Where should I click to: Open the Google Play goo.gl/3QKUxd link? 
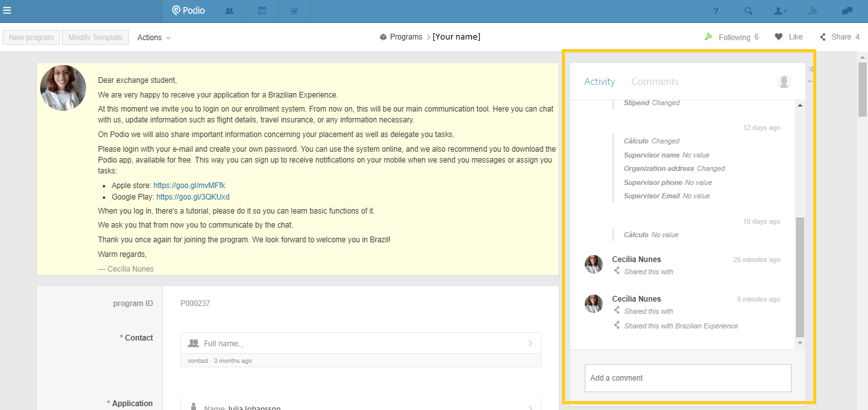193,197
